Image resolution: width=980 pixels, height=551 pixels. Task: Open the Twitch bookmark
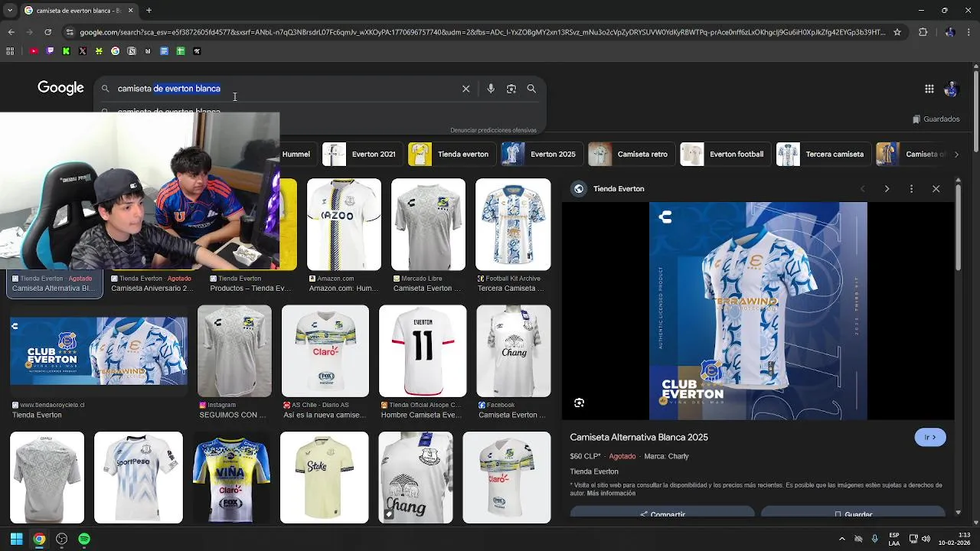pyautogui.click(x=50, y=51)
